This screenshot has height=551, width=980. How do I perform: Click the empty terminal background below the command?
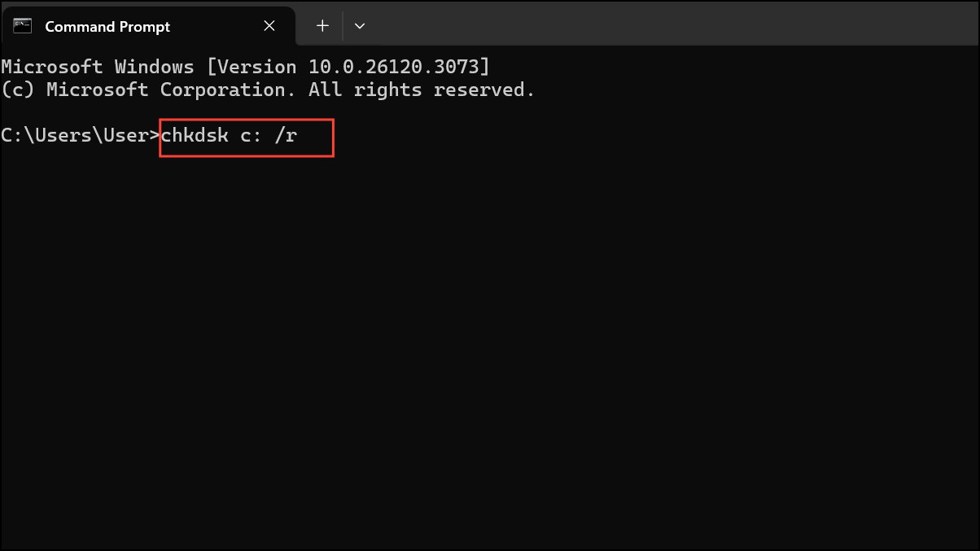(x=488, y=326)
